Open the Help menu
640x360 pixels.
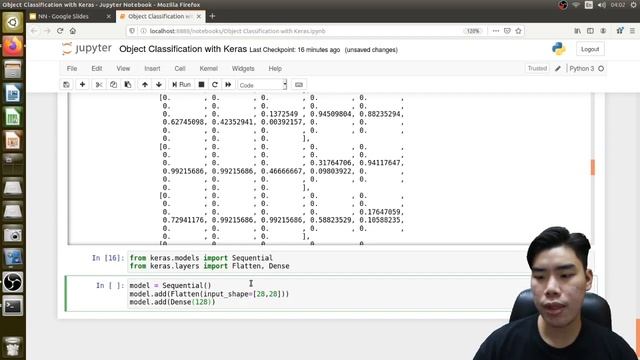(275, 69)
